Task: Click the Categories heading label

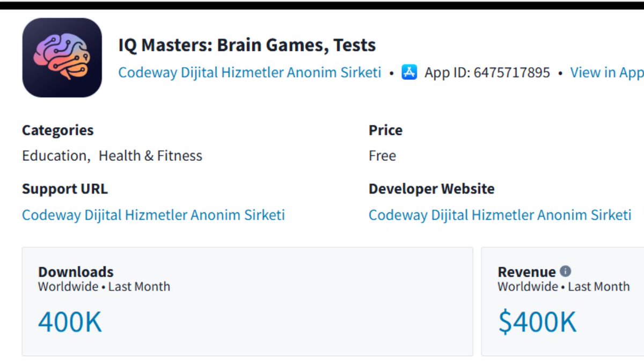Action: 57,130
